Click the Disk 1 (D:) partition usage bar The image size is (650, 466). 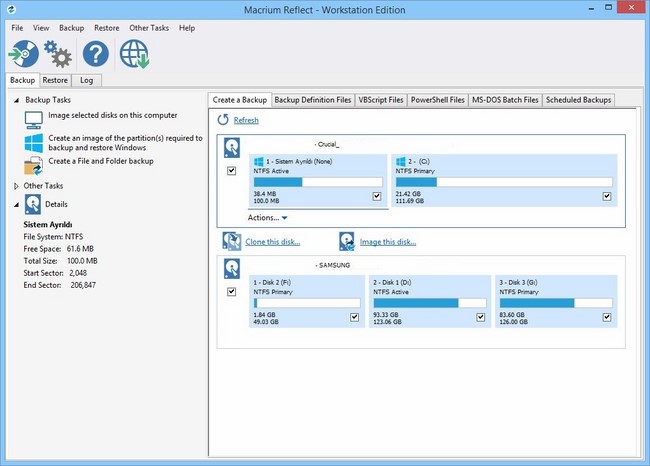coord(430,302)
